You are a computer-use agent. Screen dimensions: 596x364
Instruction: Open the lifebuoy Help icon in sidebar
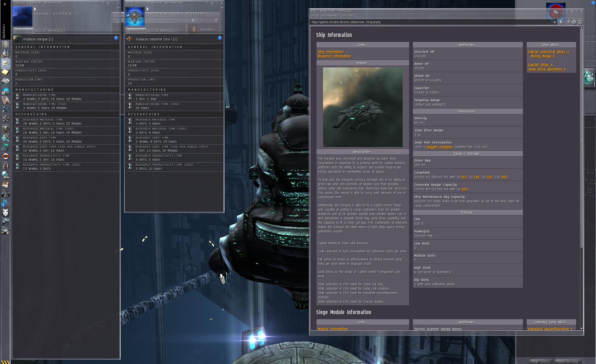click(x=5, y=156)
